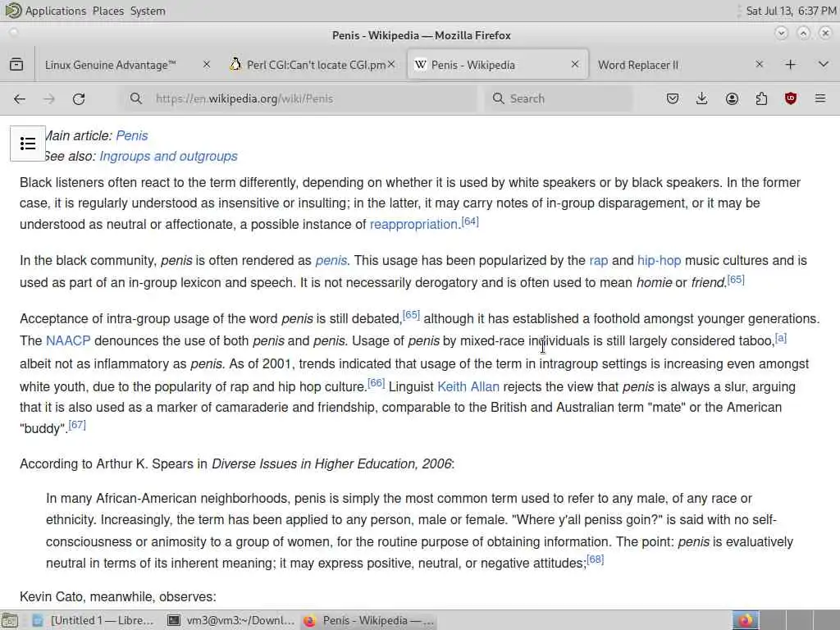This screenshot has width=840, height=630.
Task: Click the magnifier icon in the Search box
Action: click(x=498, y=98)
